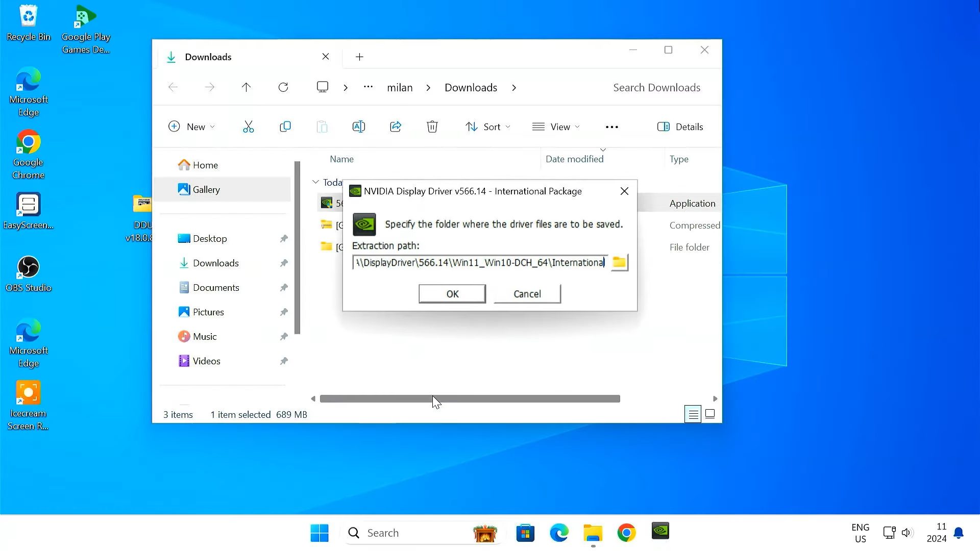The image size is (980, 551).
Task: Open the Windows Start button
Action: click(320, 533)
